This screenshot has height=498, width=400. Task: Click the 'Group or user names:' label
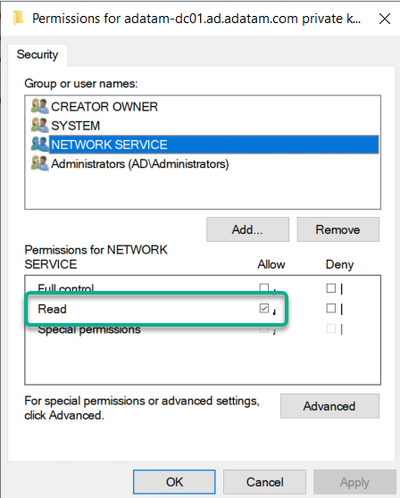[81, 83]
